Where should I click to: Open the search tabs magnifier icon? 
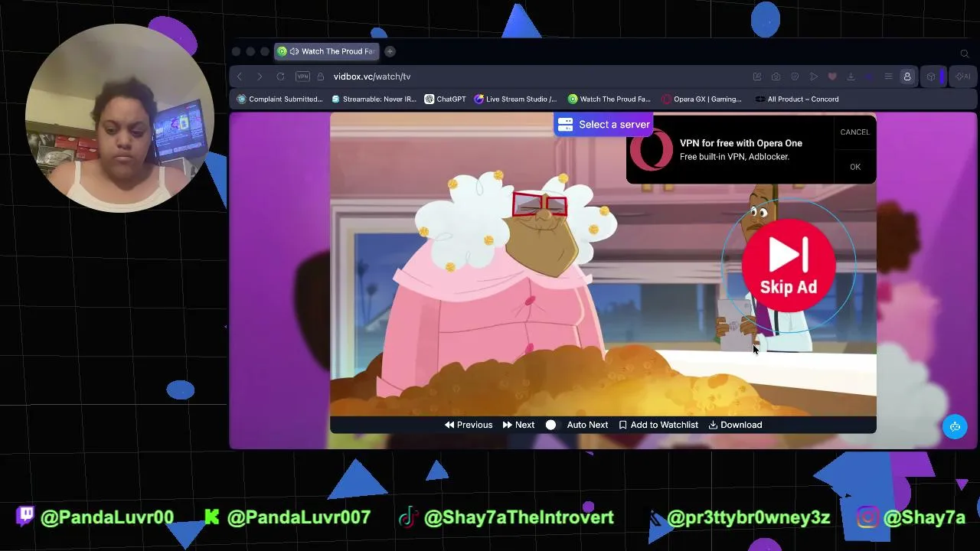coord(965,53)
